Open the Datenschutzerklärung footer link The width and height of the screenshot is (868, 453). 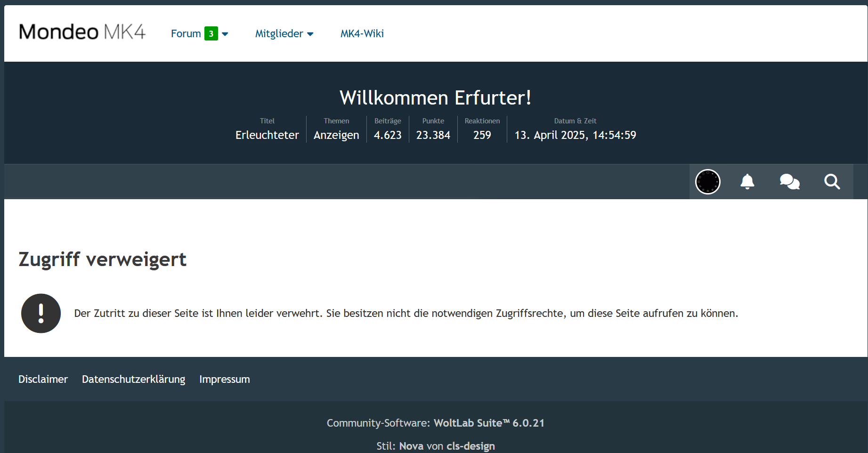pos(133,380)
